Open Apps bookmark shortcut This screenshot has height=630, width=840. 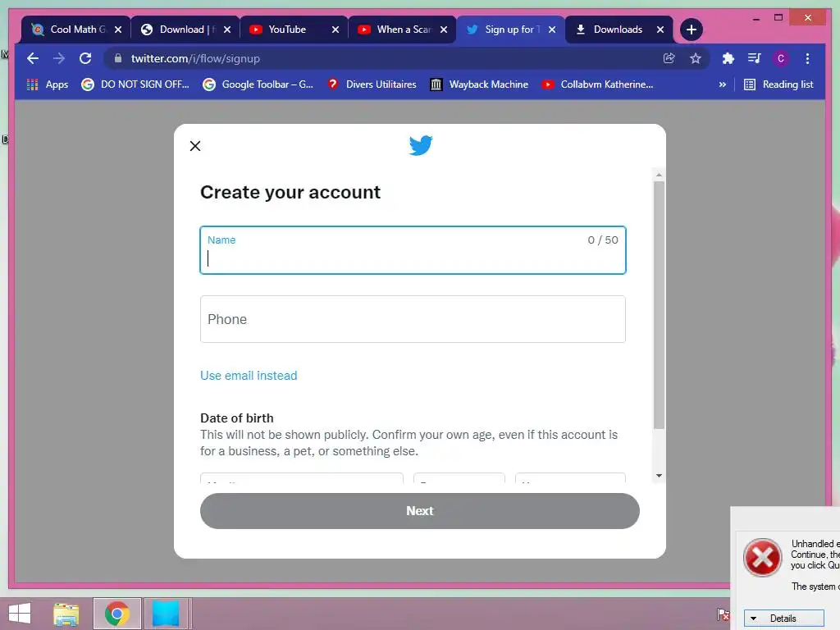pyautogui.click(x=48, y=84)
